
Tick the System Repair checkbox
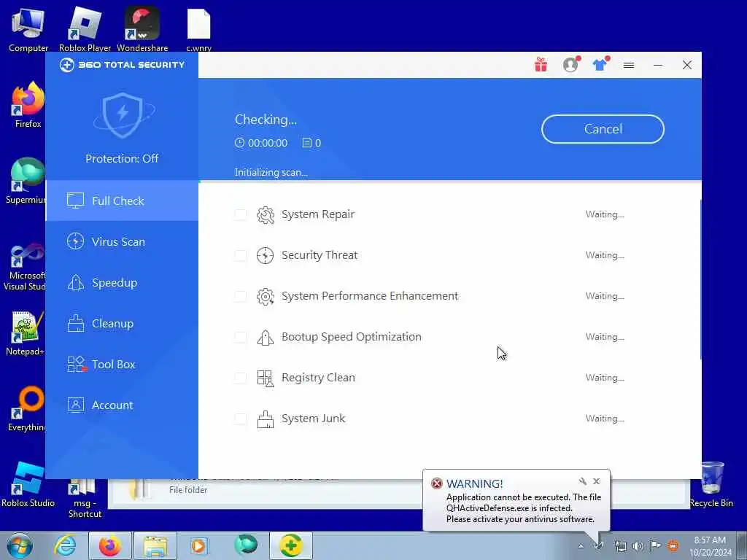pyautogui.click(x=241, y=215)
